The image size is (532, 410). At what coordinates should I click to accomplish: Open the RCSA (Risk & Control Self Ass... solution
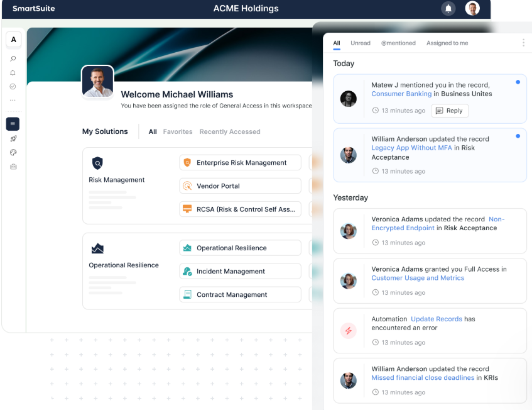coord(240,209)
